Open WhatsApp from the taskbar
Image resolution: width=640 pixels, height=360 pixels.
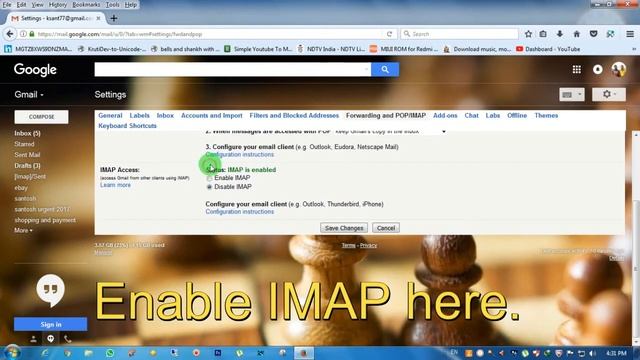pos(110,353)
